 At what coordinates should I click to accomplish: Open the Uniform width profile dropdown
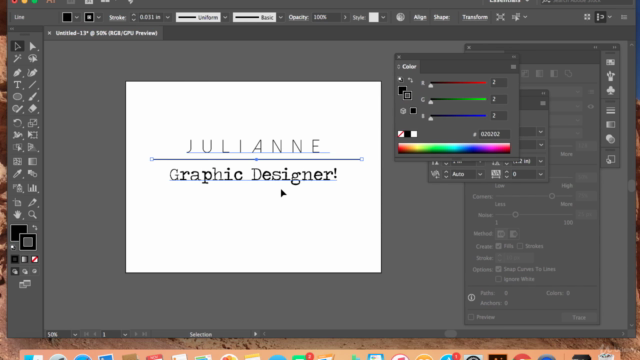coord(225,17)
